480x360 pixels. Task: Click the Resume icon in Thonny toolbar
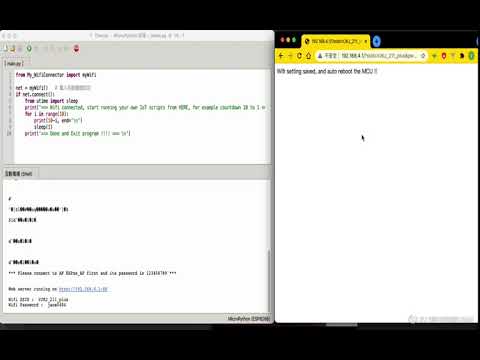pyautogui.click(x=66, y=49)
